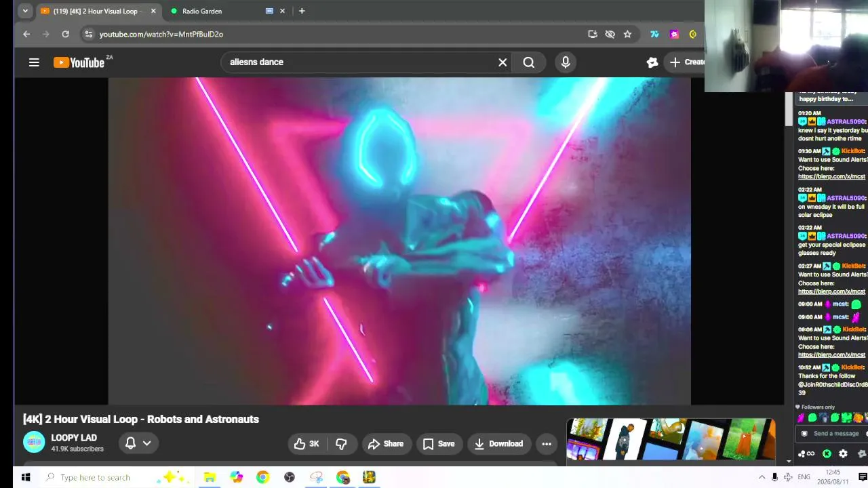The height and width of the screenshot is (488, 868).
Task: Click the crossed-out eye icon in the address bar
Action: click(610, 34)
